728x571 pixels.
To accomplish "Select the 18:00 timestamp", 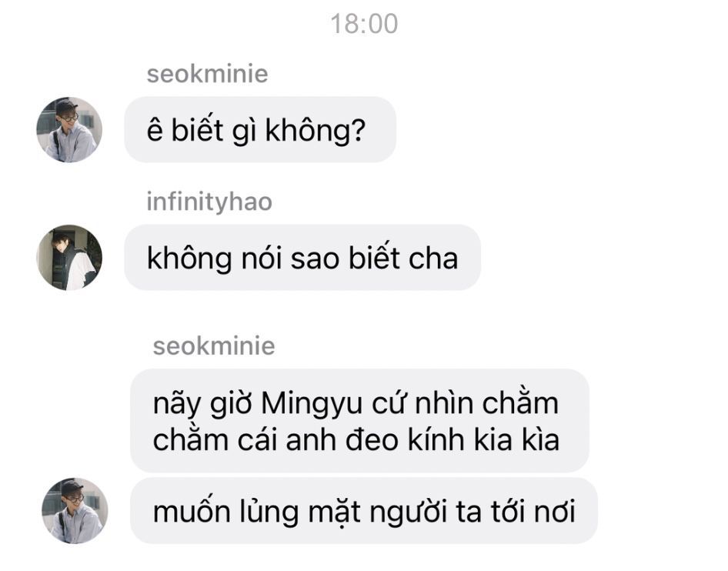I will [364, 24].
